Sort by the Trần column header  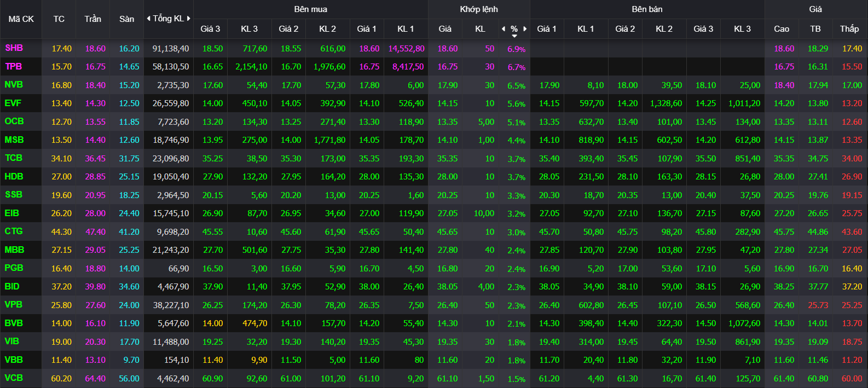click(x=92, y=19)
